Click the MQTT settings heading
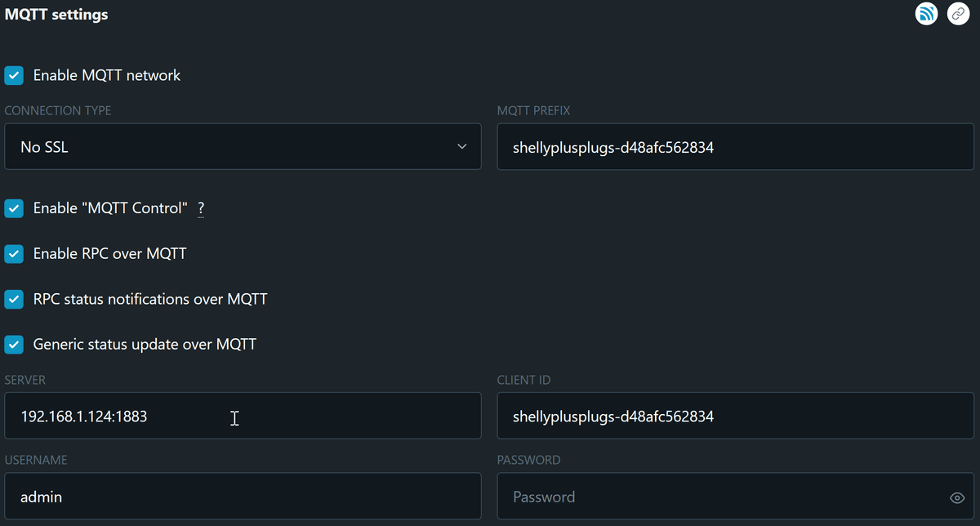Screen dimensions: 980x526 [x=56, y=15]
